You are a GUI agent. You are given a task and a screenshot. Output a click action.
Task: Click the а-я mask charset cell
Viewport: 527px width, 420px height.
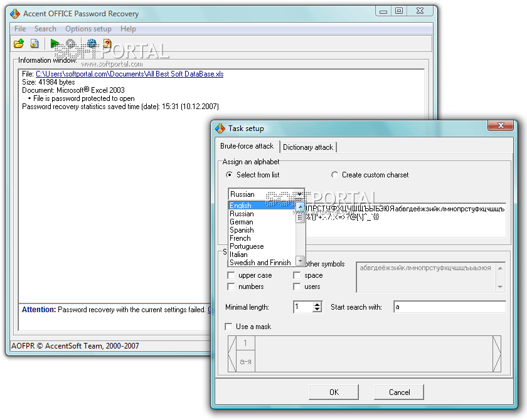[245, 362]
